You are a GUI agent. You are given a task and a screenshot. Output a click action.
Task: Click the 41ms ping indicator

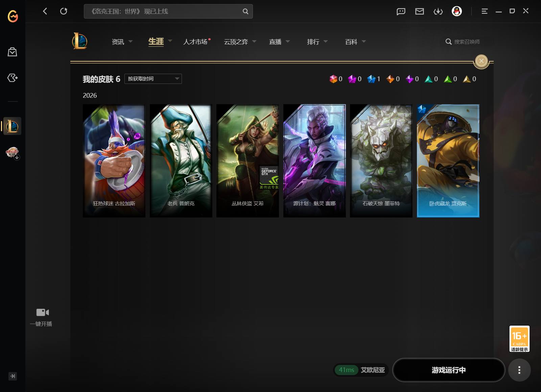coord(347,370)
